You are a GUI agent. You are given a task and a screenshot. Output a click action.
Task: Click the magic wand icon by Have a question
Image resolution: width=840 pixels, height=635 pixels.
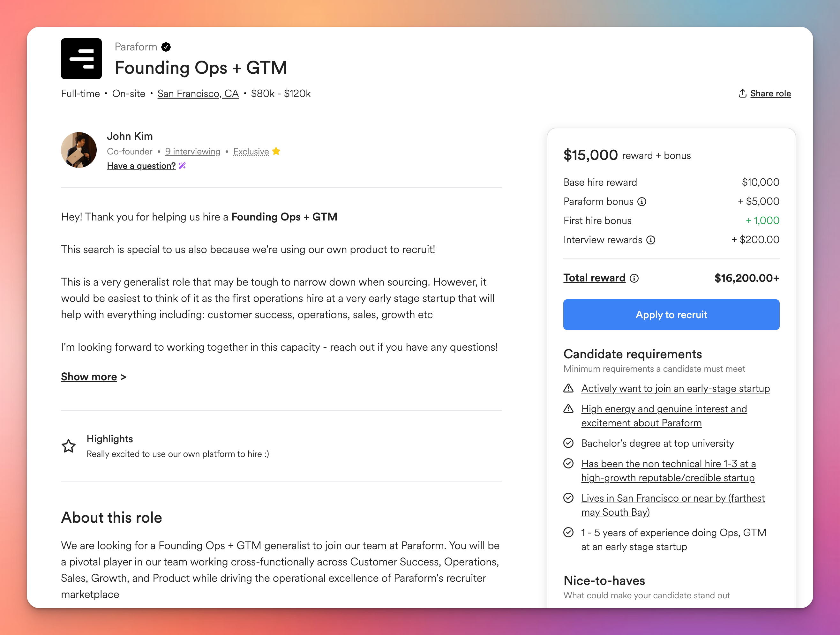point(182,166)
